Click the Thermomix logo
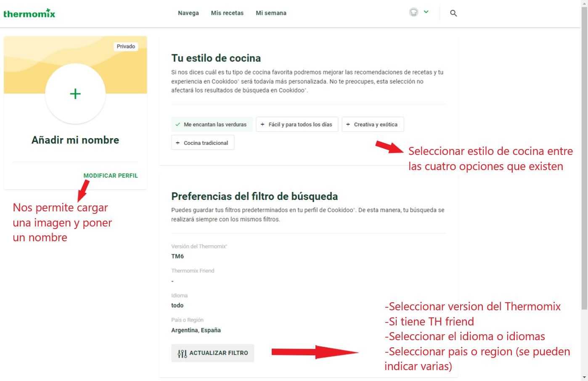 29,13
